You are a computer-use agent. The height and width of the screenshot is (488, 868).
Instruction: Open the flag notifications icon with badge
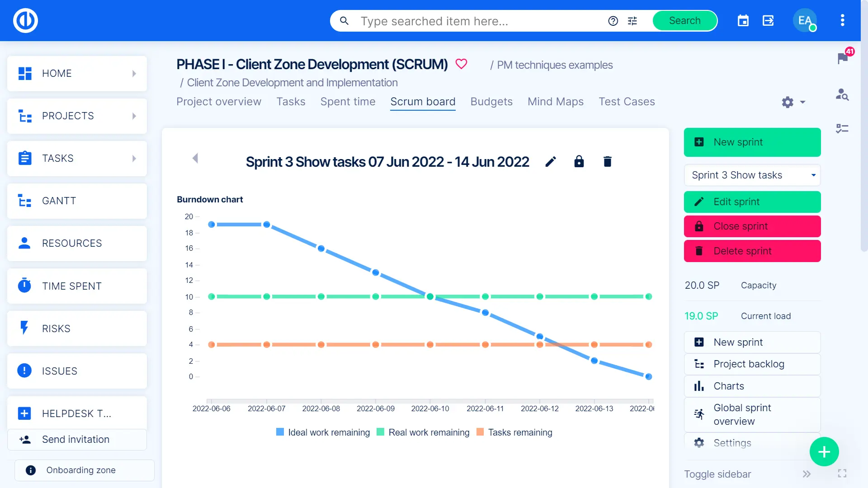pos(842,58)
